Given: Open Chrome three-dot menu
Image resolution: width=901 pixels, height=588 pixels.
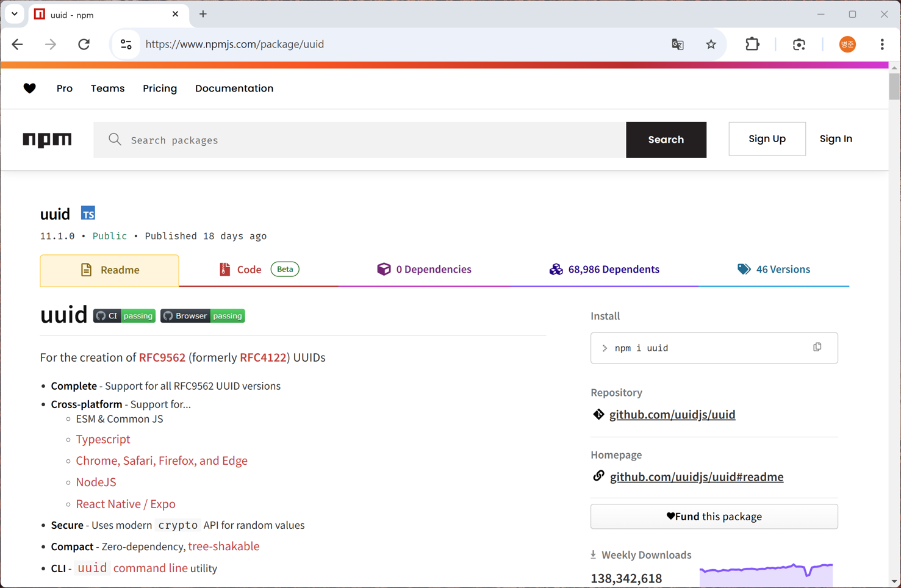Looking at the screenshot, I should (x=882, y=44).
